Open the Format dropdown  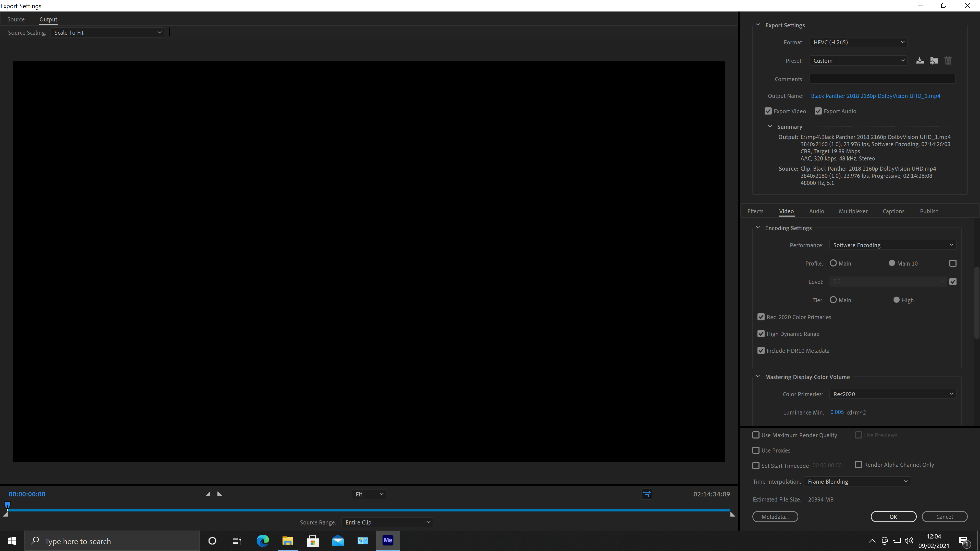click(x=858, y=42)
